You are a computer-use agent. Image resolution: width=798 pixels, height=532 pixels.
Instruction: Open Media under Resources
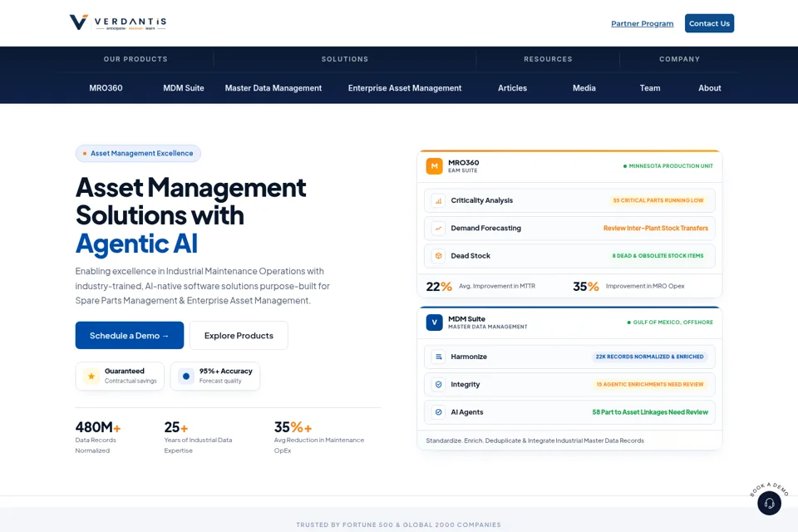(584, 88)
